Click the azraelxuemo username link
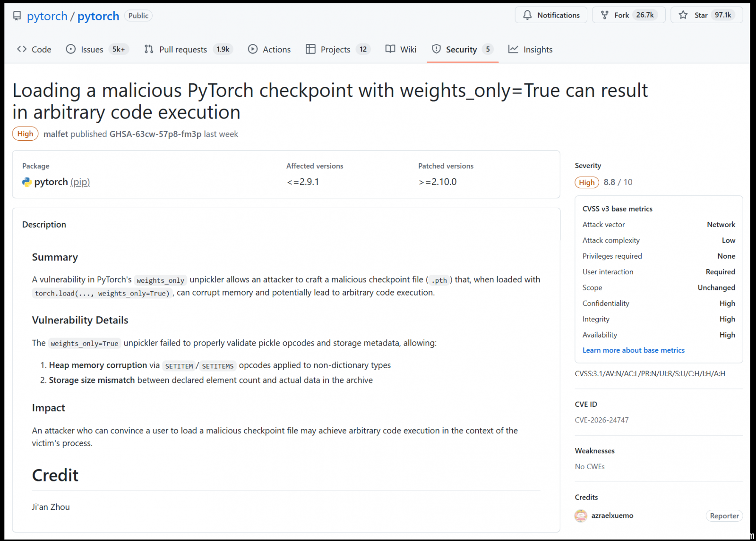The image size is (756, 541). pyautogui.click(x=612, y=516)
